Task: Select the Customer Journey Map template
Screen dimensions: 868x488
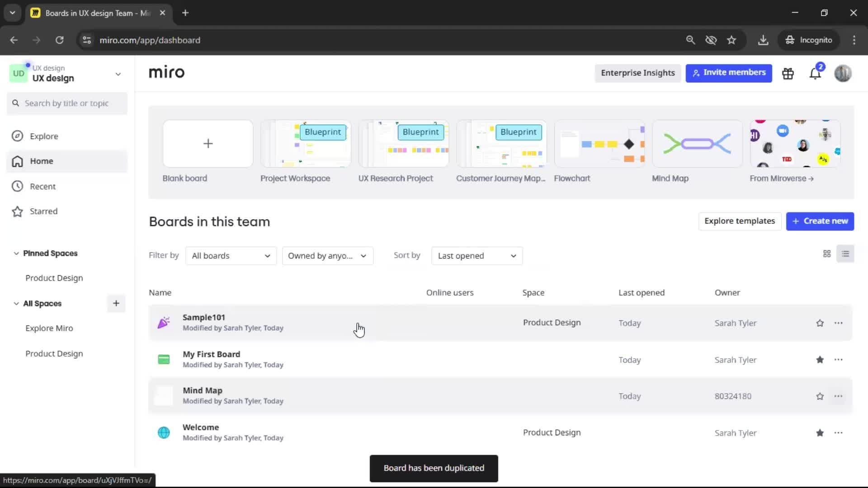Action: [x=501, y=144]
